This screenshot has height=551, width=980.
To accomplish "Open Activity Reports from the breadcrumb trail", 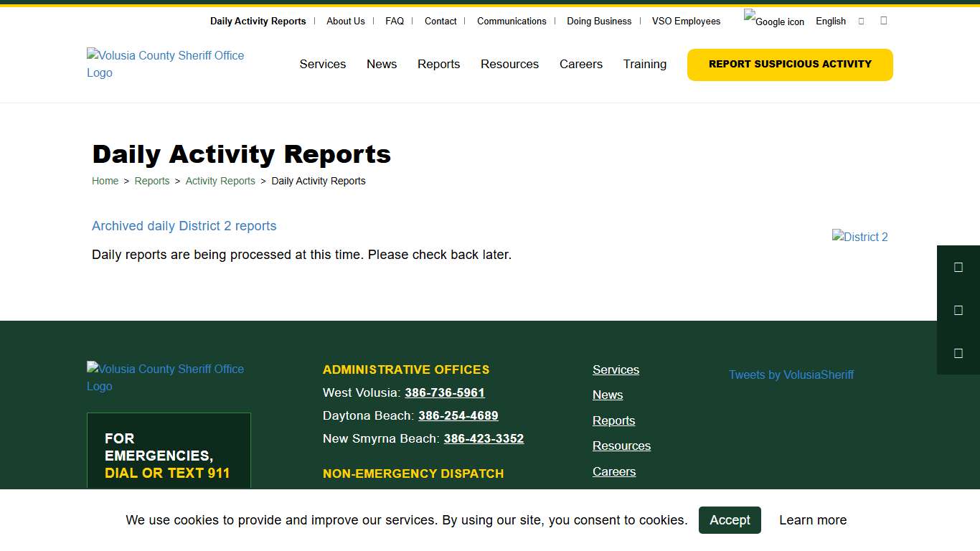I will coord(220,181).
